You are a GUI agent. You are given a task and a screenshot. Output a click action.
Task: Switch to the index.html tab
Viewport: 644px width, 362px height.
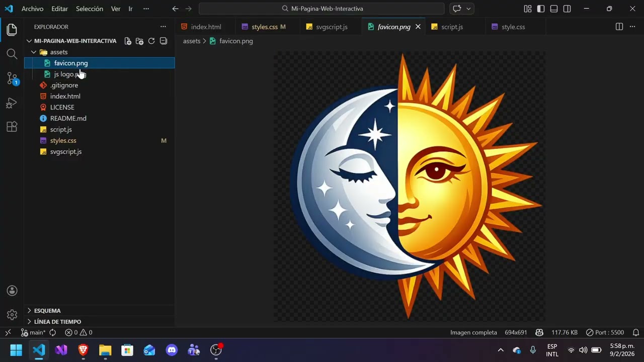pos(205,27)
